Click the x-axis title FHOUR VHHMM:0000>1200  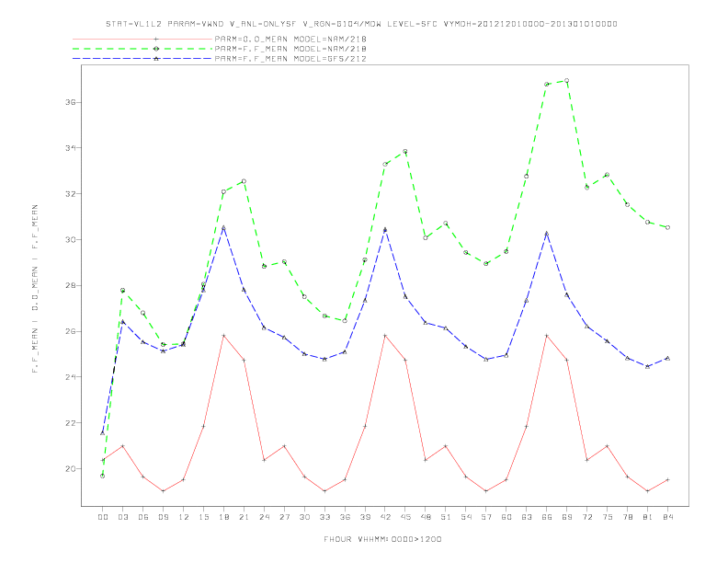[x=382, y=539]
